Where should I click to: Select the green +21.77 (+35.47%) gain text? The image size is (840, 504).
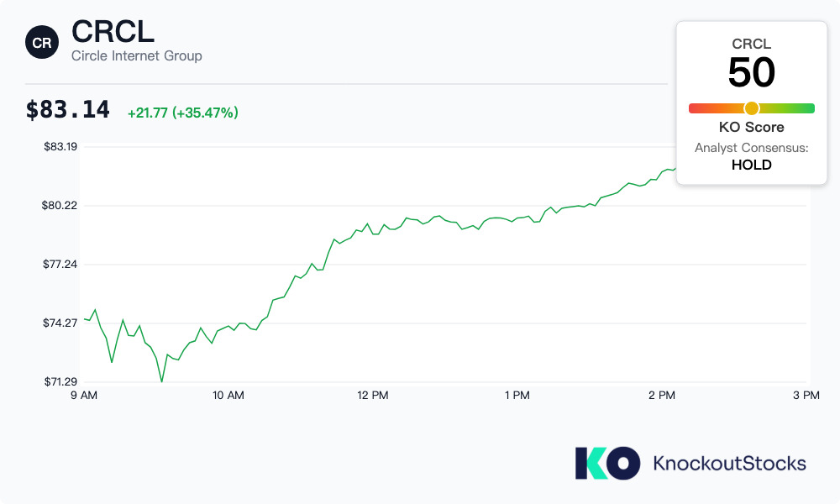[181, 112]
